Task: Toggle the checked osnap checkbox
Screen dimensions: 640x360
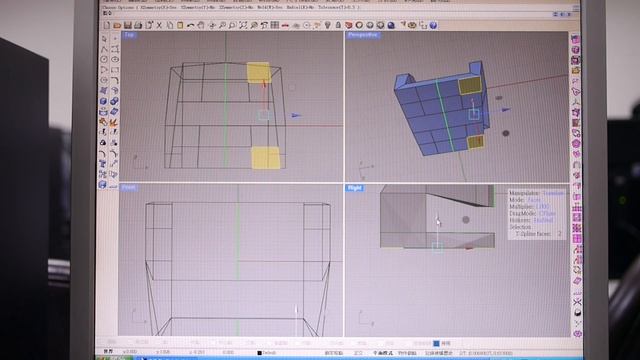Action: tap(436, 343)
